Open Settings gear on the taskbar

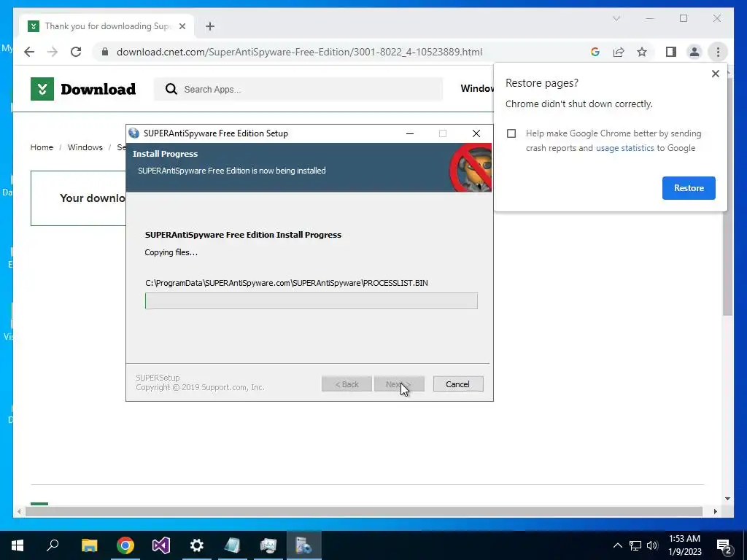[197, 545]
